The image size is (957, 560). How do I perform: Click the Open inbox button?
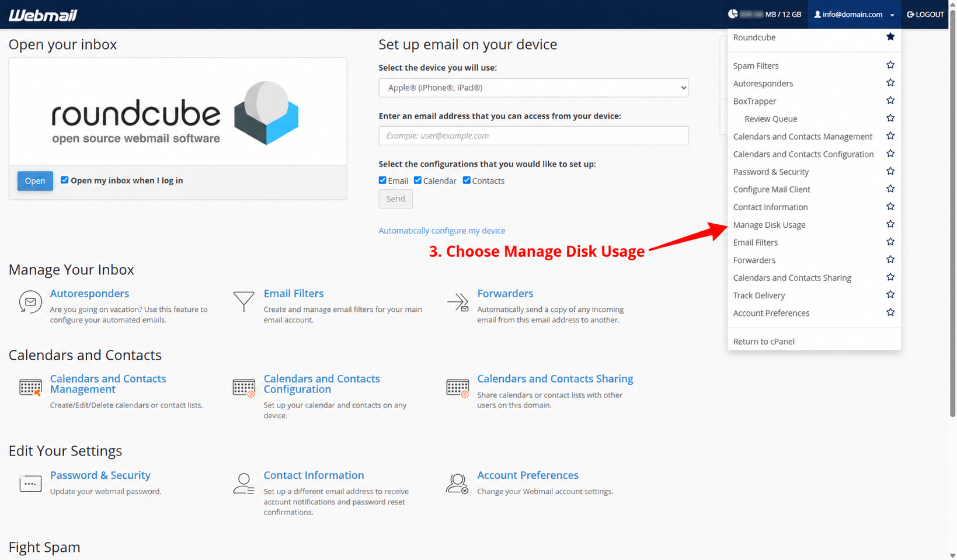pos(35,181)
